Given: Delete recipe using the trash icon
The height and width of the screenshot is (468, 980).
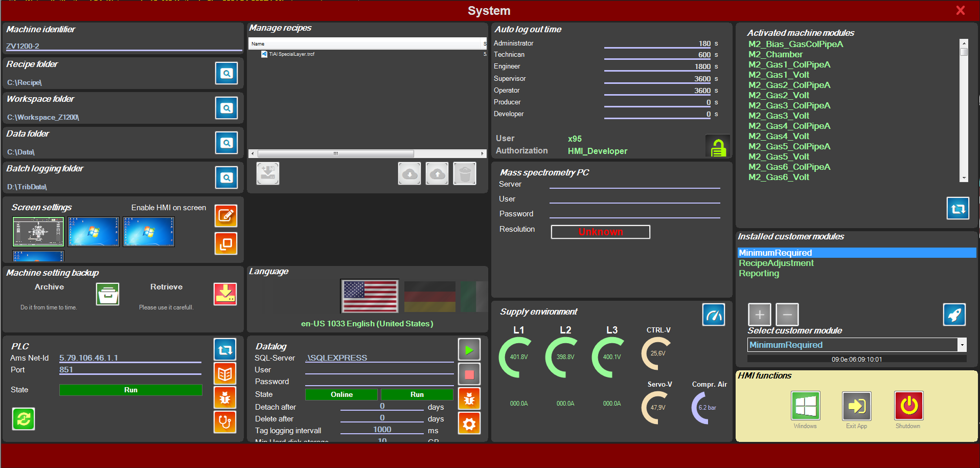Looking at the screenshot, I should pos(464,174).
